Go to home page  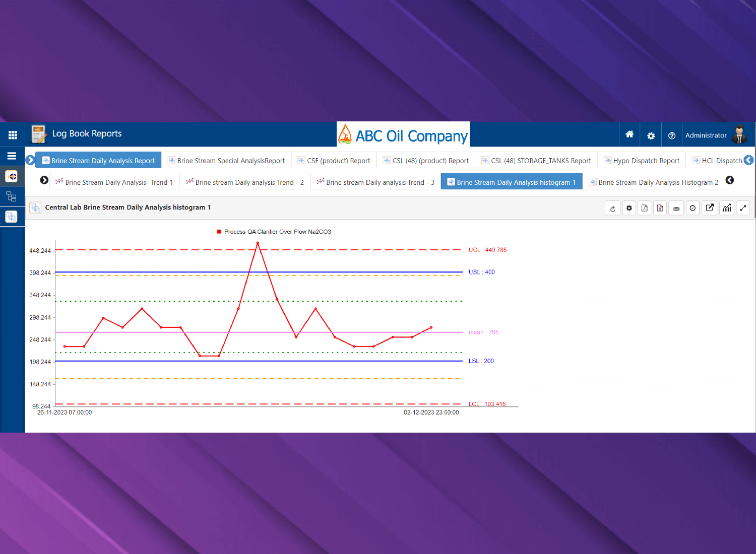click(629, 134)
